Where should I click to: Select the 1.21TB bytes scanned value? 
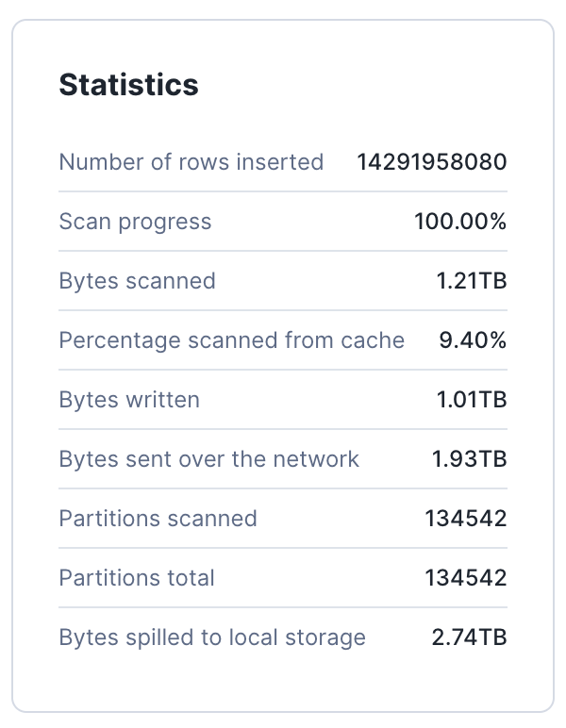pyautogui.click(x=472, y=281)
